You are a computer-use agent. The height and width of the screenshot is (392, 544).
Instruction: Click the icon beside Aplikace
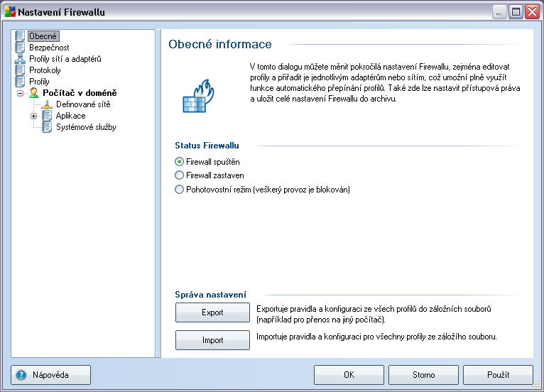(x=47, y=116)
